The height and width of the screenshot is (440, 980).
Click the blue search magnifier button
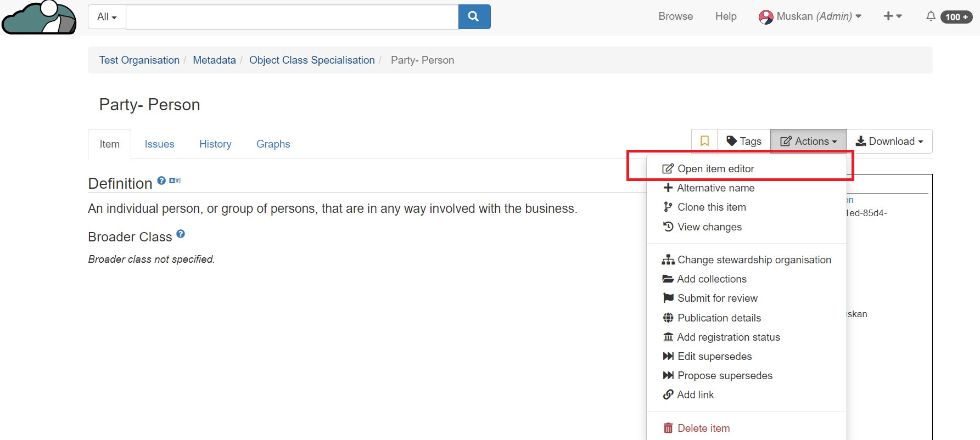pyautogui.click(x=474, y=17)
